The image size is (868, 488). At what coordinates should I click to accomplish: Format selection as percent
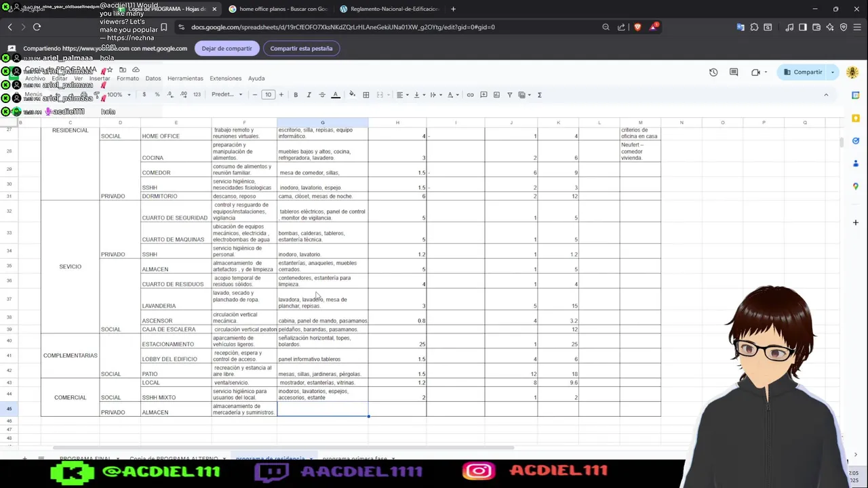click(x=157, y=95)
